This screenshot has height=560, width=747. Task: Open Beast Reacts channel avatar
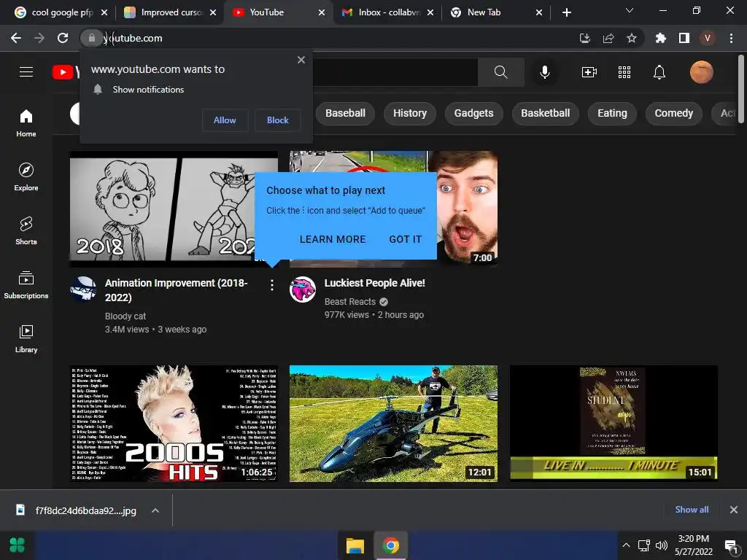click(x=303, y=289)
